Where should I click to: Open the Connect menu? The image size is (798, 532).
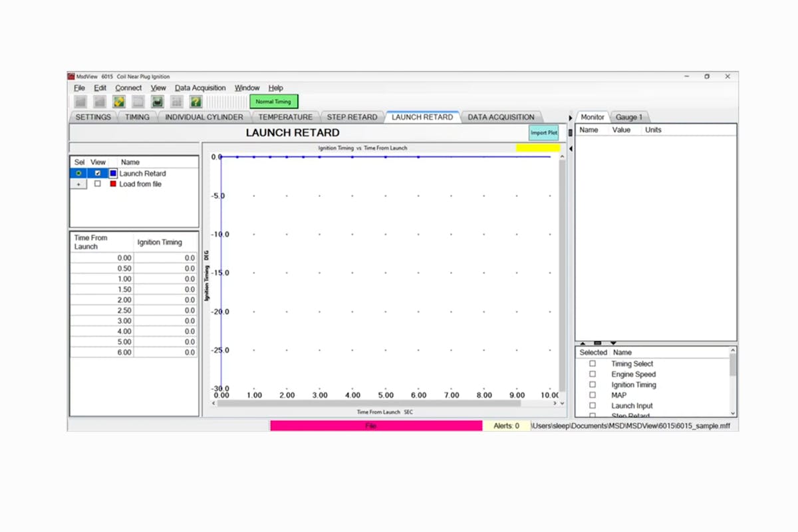[128, 88]
